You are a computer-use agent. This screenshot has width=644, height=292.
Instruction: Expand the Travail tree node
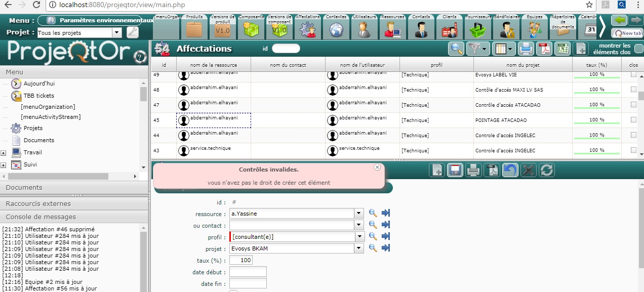[x=4, y=153]
